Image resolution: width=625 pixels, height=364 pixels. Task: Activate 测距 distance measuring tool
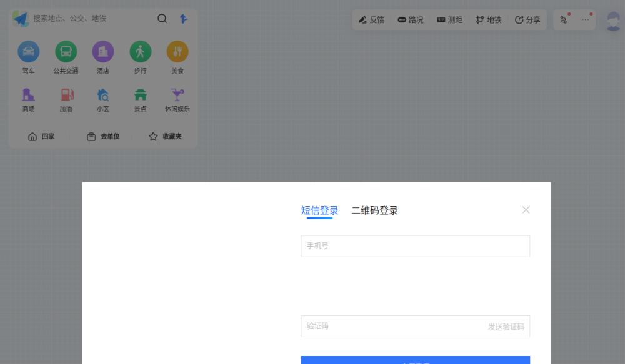(449, 20)
